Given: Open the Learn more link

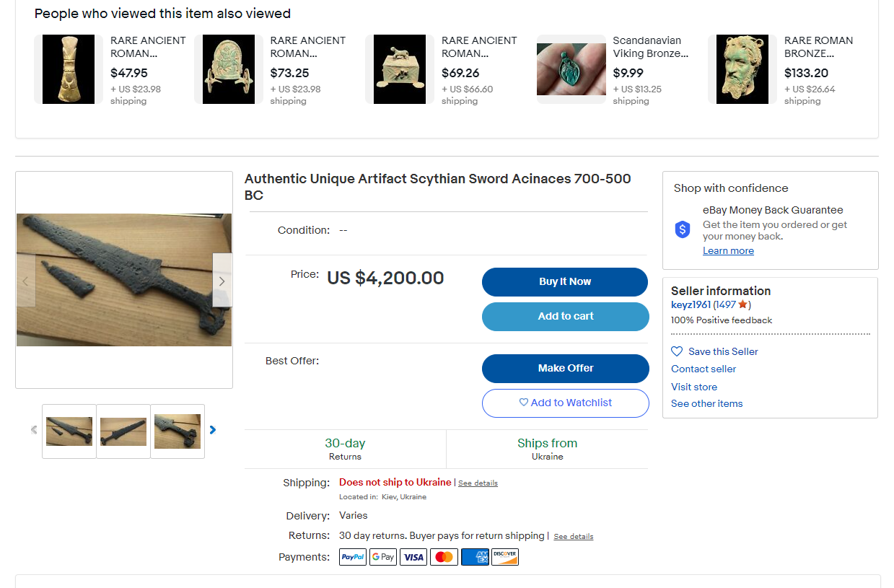Looking at the screenshot, I should pyautogui.click(x=728, y=251).
